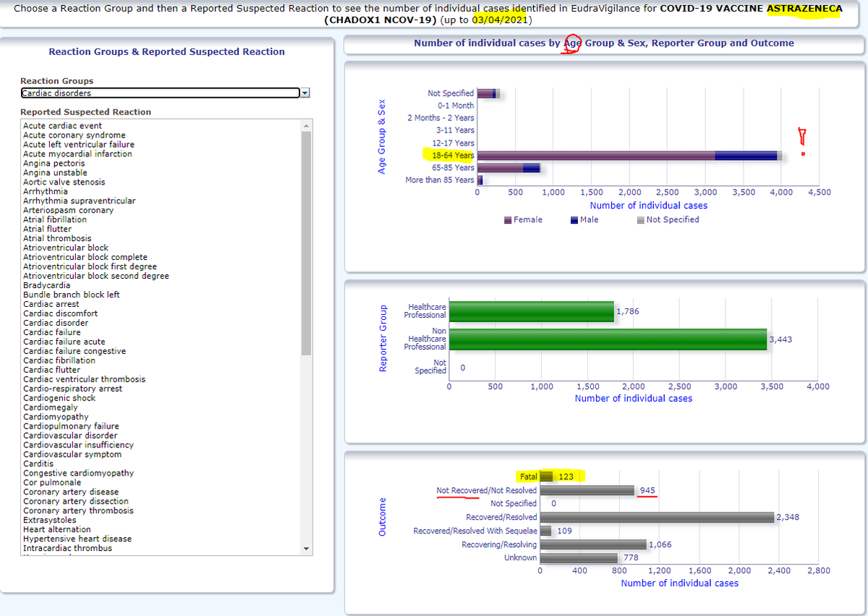The image size is (868, 616).
Task: Select Cardiac arrest
Action: pyautogui.click(x=51, y=305)
